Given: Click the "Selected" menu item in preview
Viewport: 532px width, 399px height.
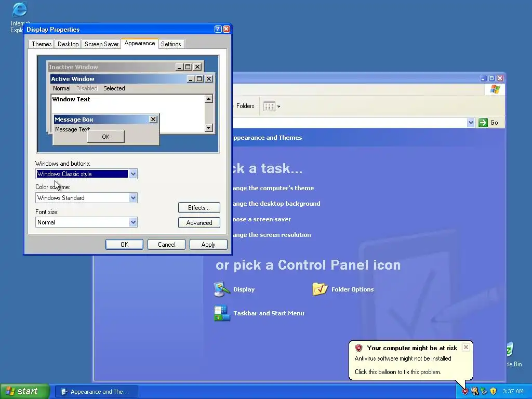Looking at the screenshot, I should point(114,88).
